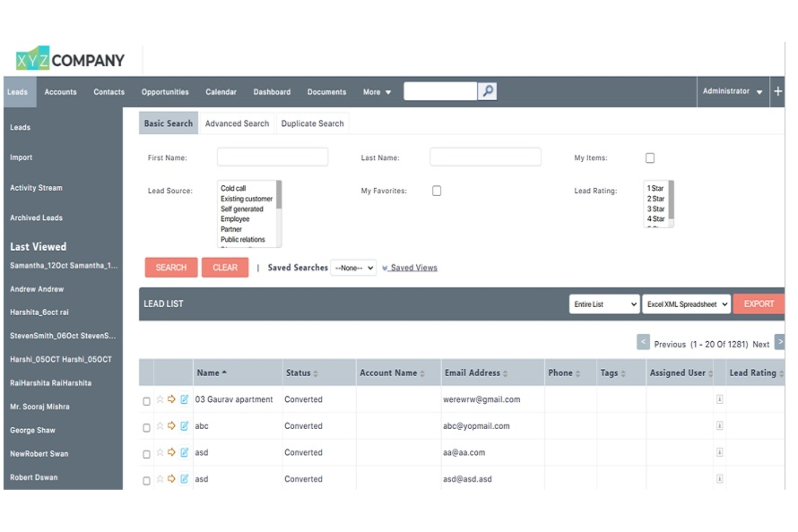Open Archived Leads in sidebar
This screenshot has width=798, height=532.
[x=36, y=218]
